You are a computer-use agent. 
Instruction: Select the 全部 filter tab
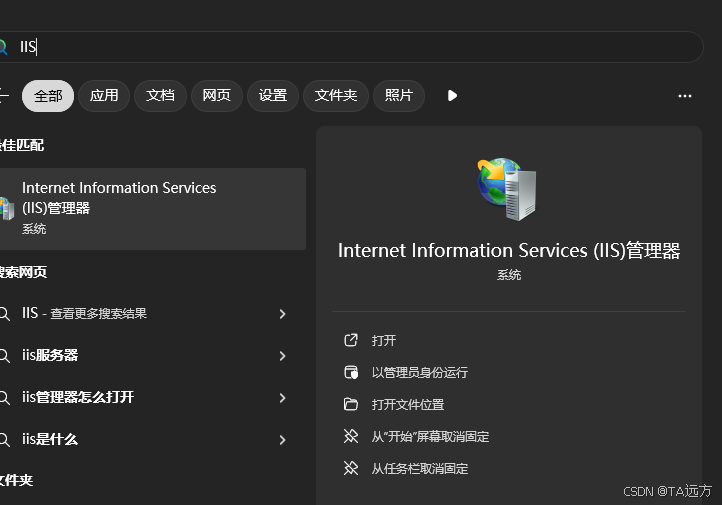click(48, 96)
